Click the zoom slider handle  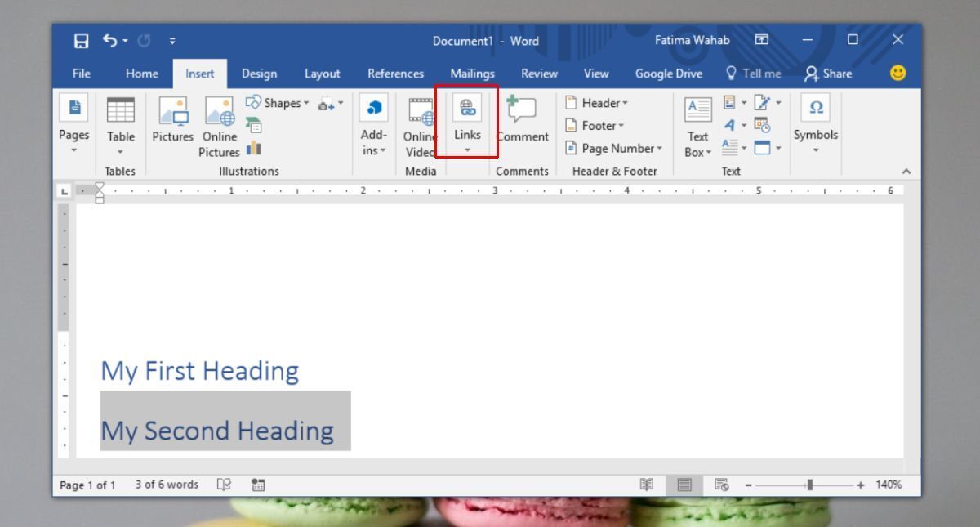click(809, 485)
